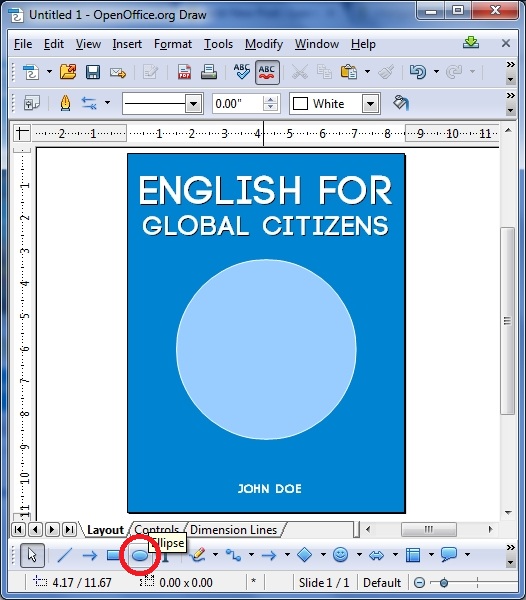526x600 pixels.
Task: Select the Line drawing tool
Action: [65, 555]
